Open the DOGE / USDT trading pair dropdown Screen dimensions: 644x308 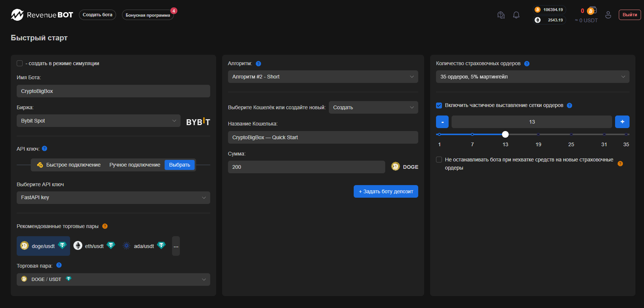[x=113, y=279]
